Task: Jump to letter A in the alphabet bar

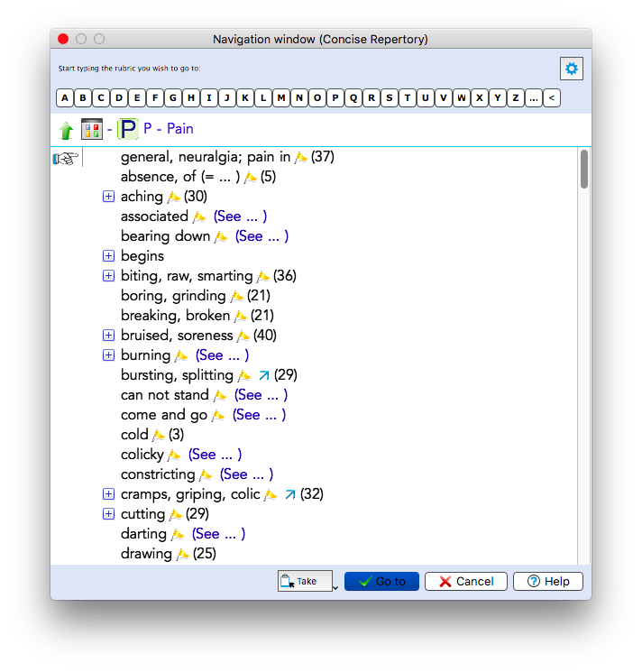Action: pos(65,98)
